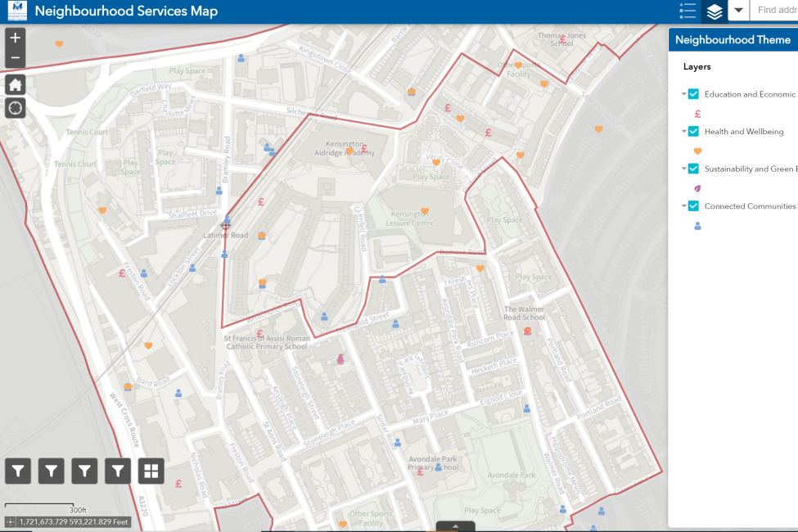Select the Legend icon in the top toolbar
This screenshot has height=532, width=798.
[687, 11]
